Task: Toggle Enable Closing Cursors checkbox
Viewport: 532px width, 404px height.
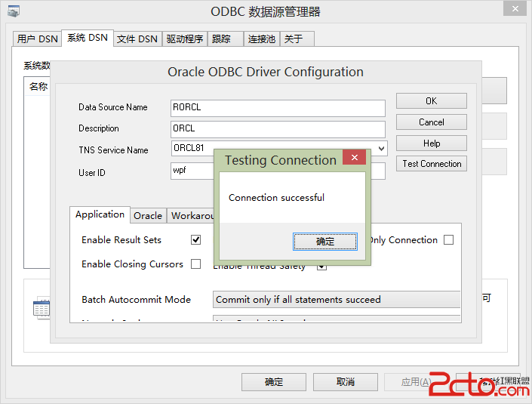Action: pos(195,264)
